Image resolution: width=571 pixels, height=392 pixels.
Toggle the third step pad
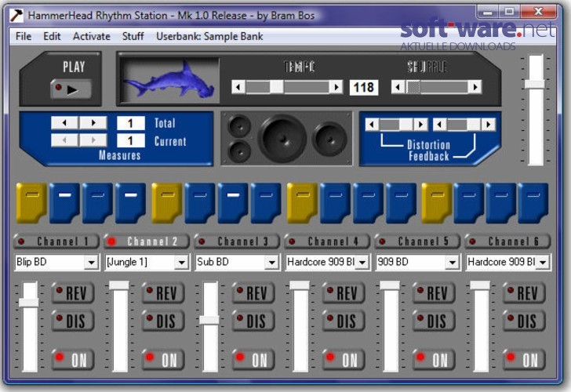tap(97, 203)
